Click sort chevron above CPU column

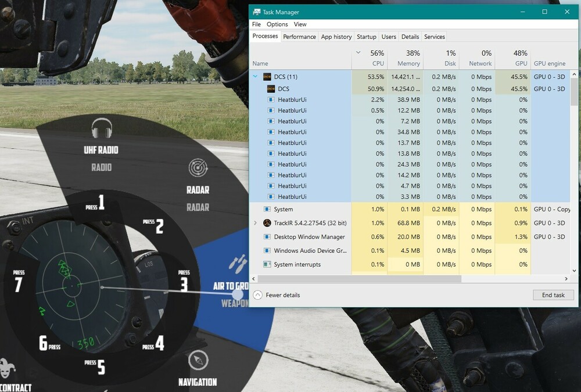point(358,53)
